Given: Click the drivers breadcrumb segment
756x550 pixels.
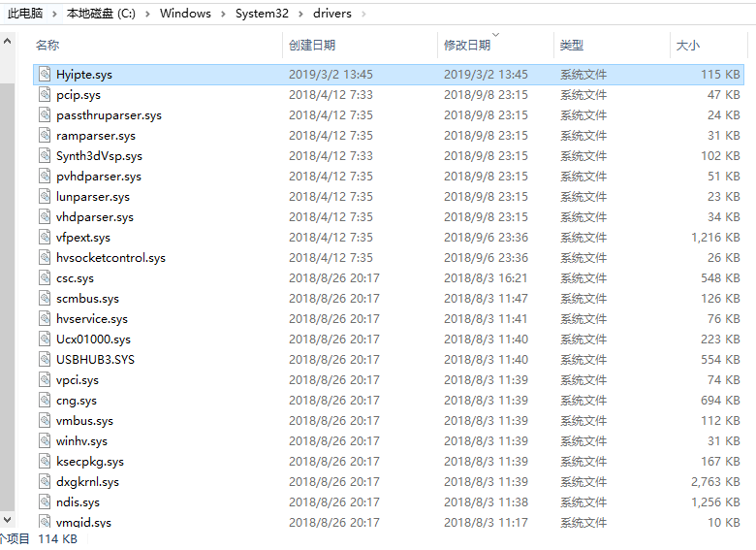Looking at the screenshot, I should coord(332,14).
